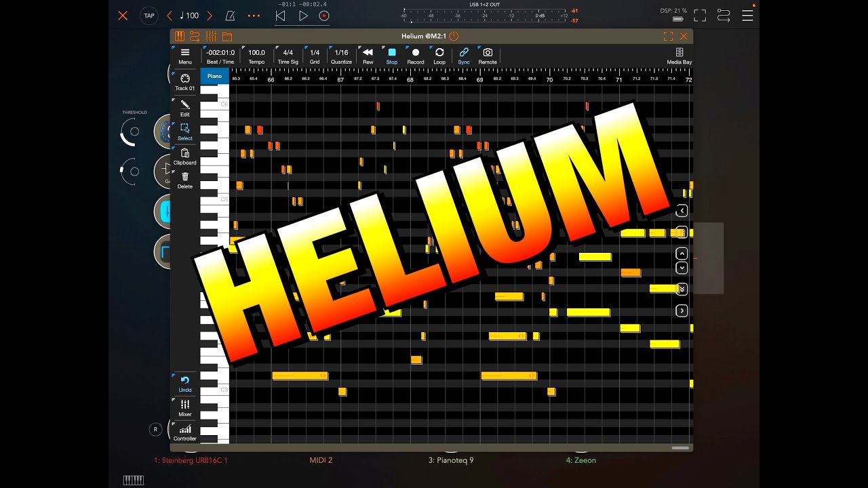Screen dimensions: 868x488
Task: Rewind host transport to start
Action: [280, 16]
